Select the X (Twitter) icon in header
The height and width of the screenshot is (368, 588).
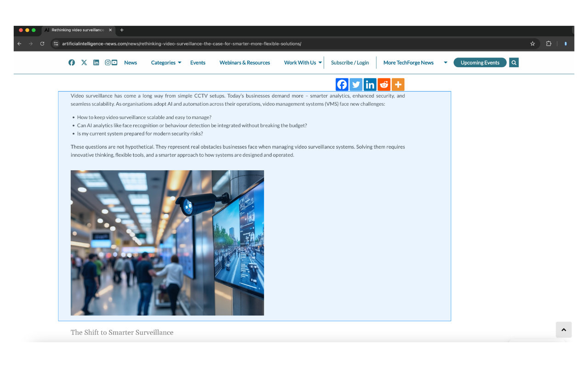coord(84,62)
